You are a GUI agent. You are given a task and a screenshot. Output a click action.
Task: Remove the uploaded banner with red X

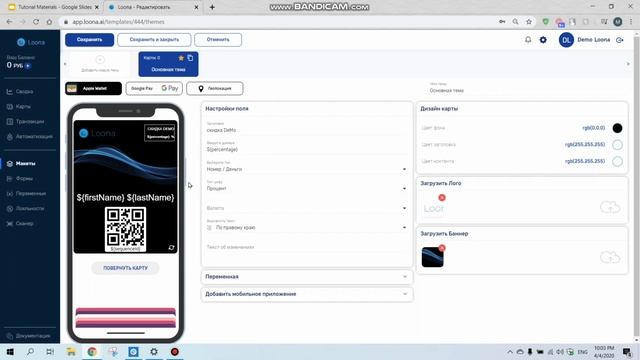(x=442, y=248)
